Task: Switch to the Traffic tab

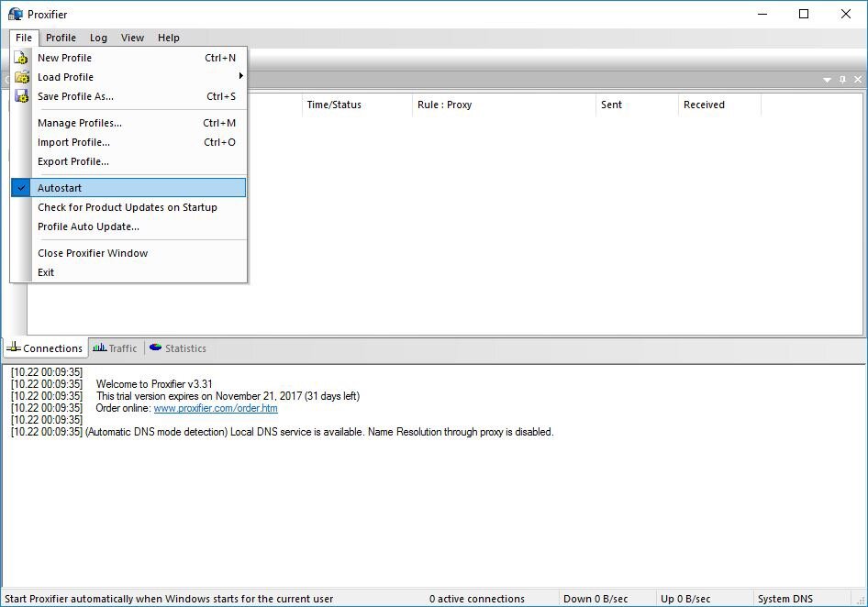Action: 115,348
